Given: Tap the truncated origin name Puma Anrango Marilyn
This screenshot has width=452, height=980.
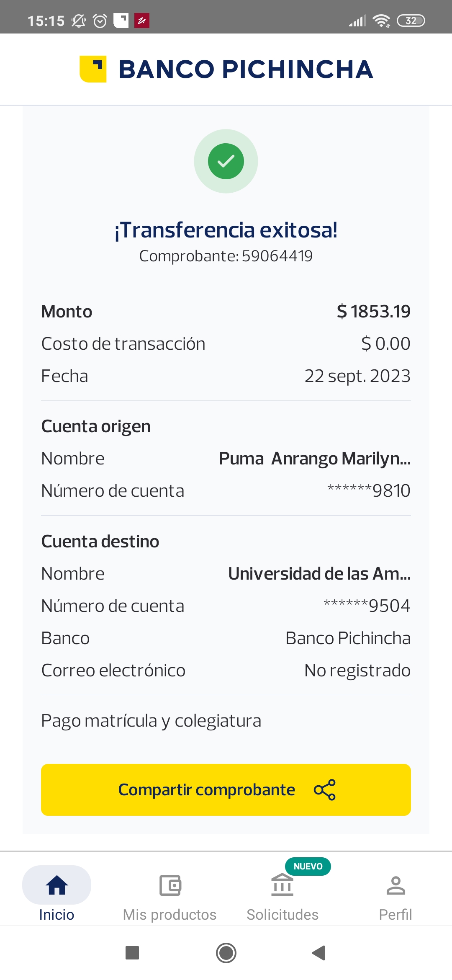Looking at the screenshot, I should [315, 459].
